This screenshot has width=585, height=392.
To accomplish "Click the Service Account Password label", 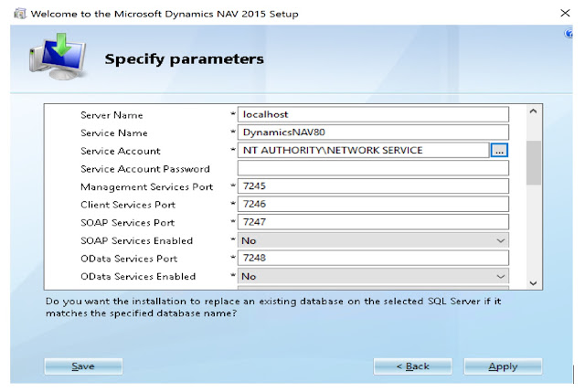I will pyautogui.click(x=145, y=168).
